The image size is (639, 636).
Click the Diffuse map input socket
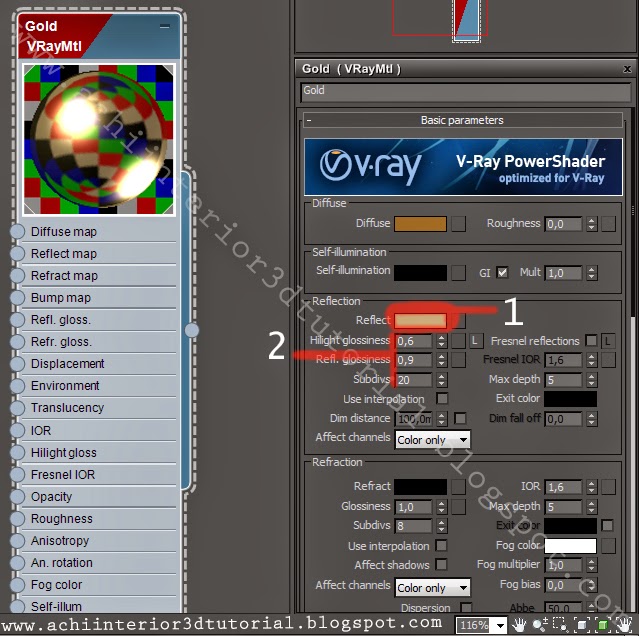tap(17, 232)
